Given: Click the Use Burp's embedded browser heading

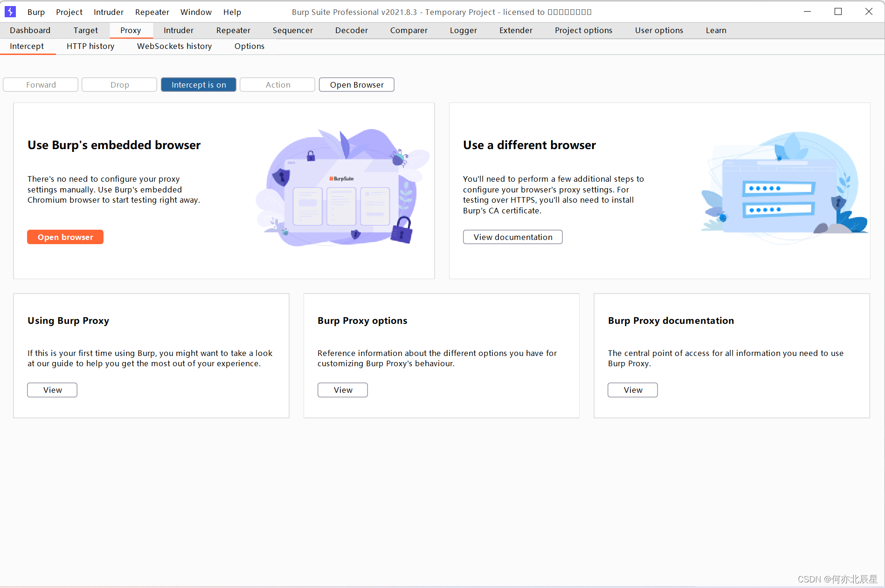Looking at the screenshot, I should pos(114,145).
